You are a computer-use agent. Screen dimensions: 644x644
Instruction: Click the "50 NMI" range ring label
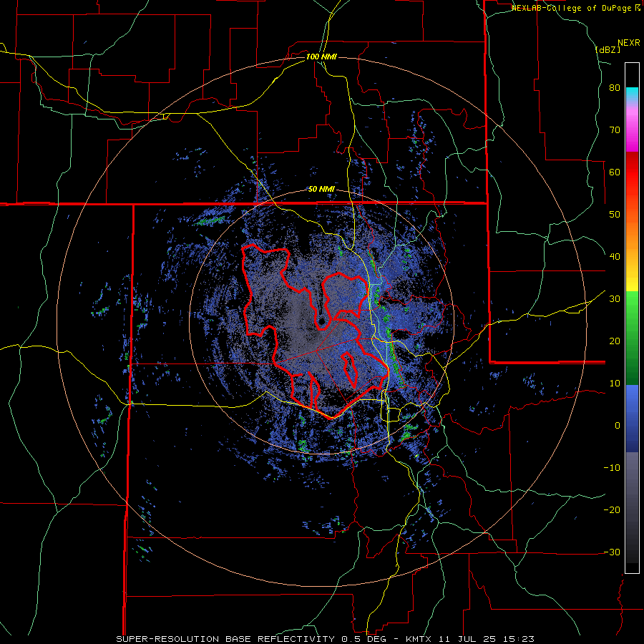[x=321, y=190]
